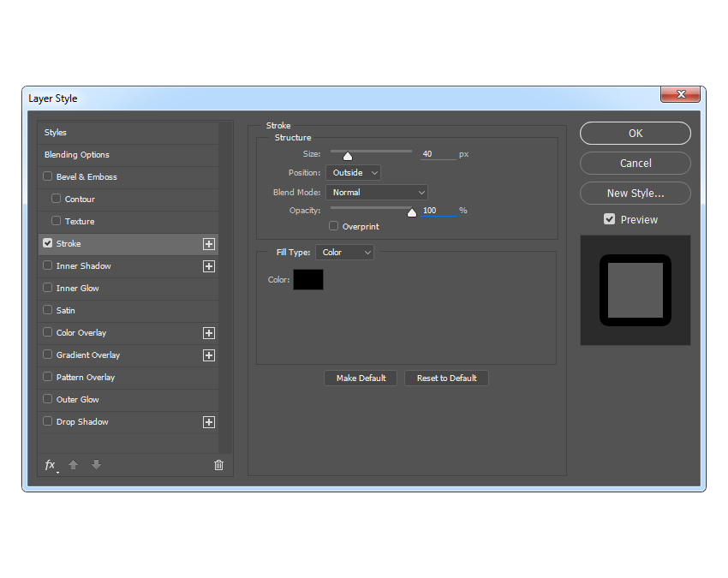728x578 pixels.
Task: Expand the Blend Mode dropdown
Action: point(376,193)
